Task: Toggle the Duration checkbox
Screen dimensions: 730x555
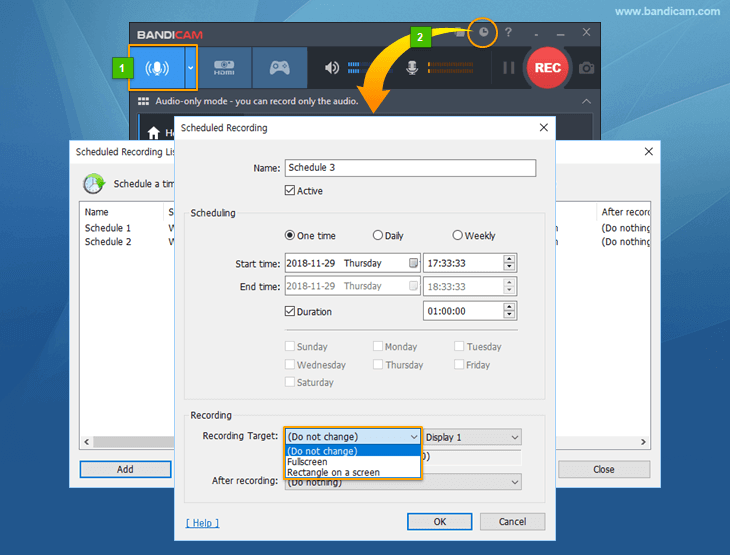Action: click(x=290, y=311)
